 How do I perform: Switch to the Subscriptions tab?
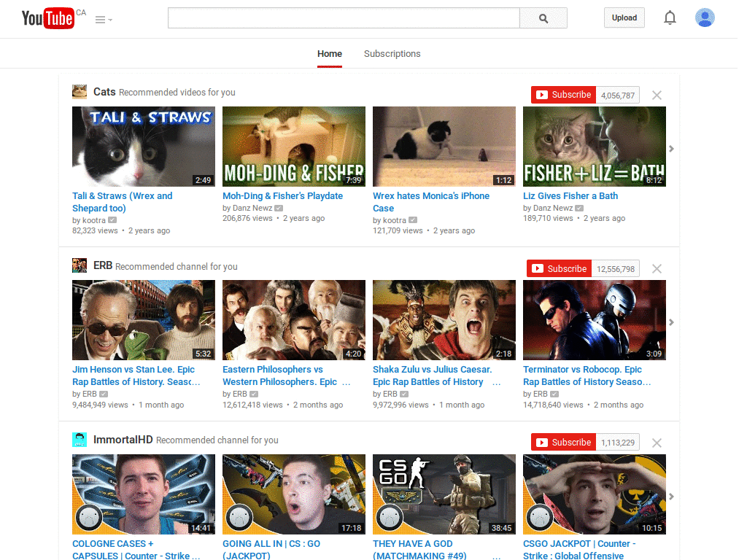coord(392,54)
